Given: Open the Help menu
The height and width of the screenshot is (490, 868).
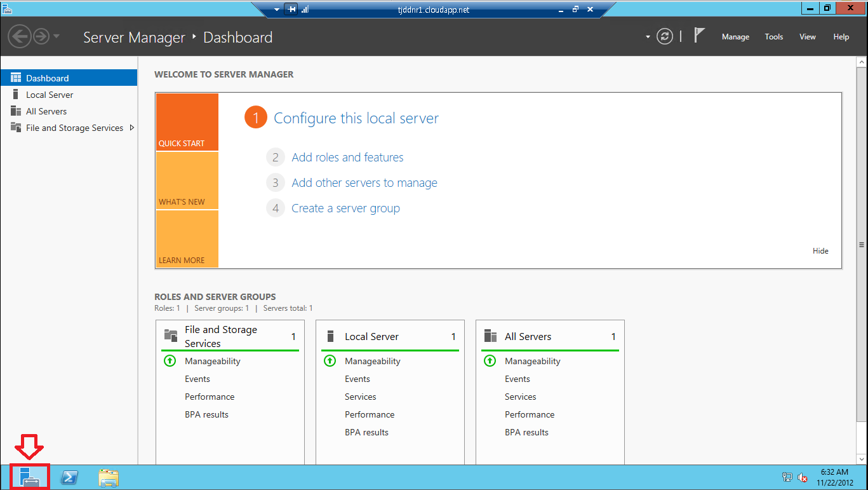Looking at the screenshot, I should [x=841, y=37].
